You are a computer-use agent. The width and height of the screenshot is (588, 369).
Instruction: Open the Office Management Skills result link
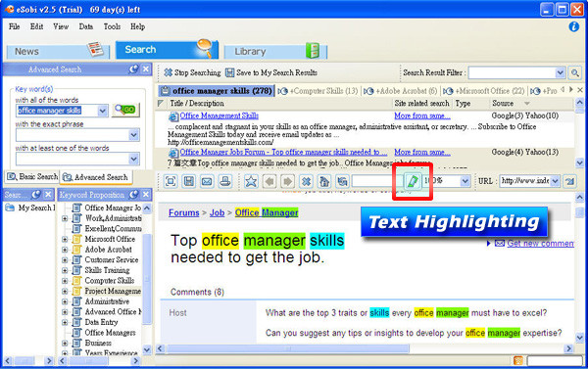coord(220,115)
